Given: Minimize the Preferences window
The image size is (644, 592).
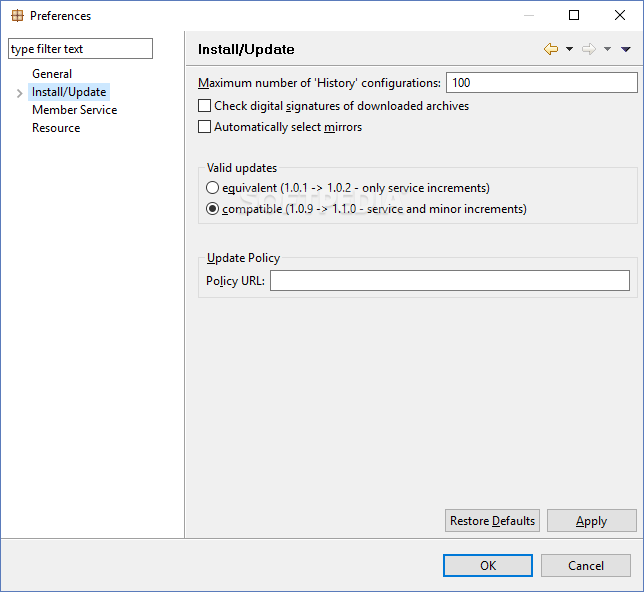Looking at the screenshot, I should pyautogui.click(x=529, y=15).
